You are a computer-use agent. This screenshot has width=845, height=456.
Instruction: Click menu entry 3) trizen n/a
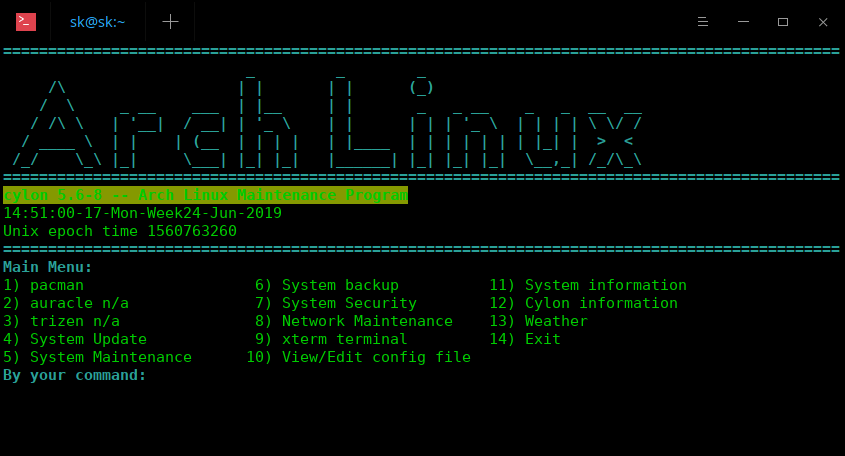(x=61, y=321)
